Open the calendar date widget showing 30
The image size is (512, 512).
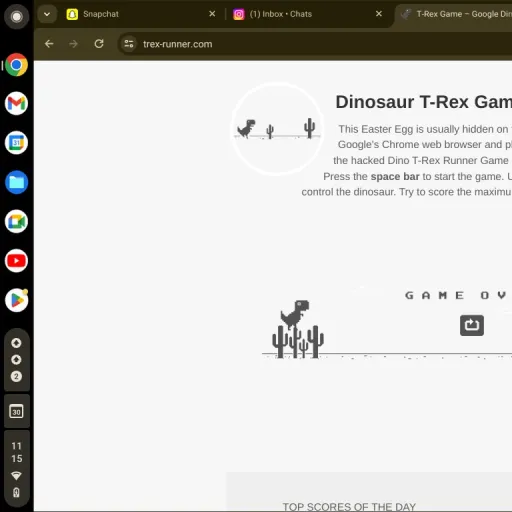pyautogui.click(x=16, y=411)
